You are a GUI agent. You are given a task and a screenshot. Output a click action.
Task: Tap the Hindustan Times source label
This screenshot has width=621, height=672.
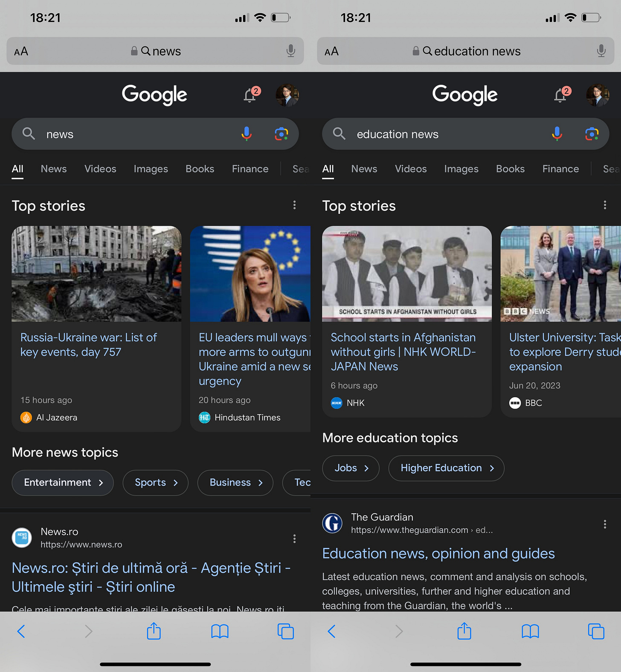(247, 417)
